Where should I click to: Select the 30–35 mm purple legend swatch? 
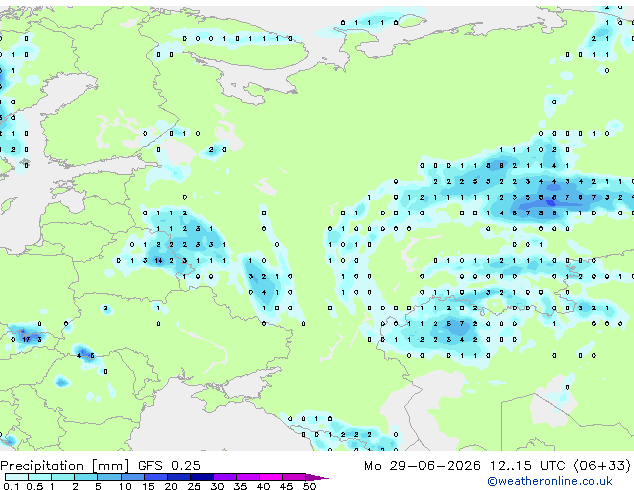[224, 477]
